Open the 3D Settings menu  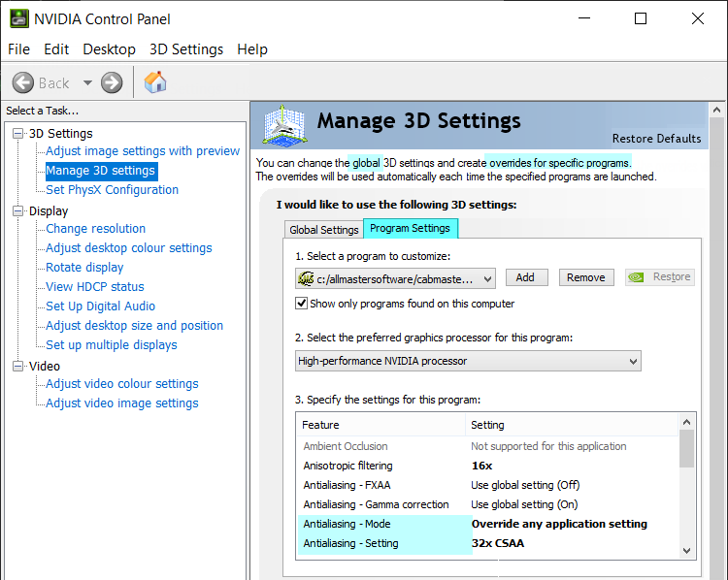point(185,49)
